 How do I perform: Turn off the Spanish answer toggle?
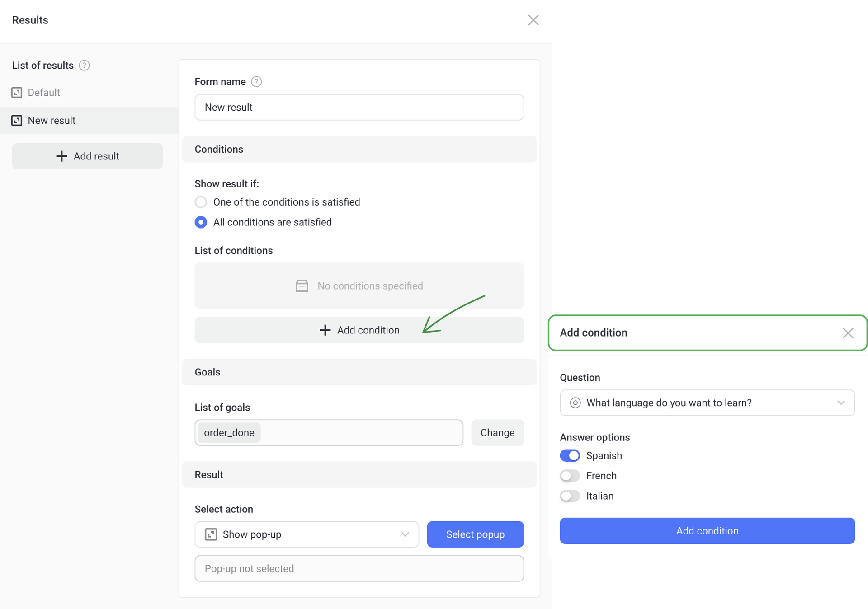[570, 455]
